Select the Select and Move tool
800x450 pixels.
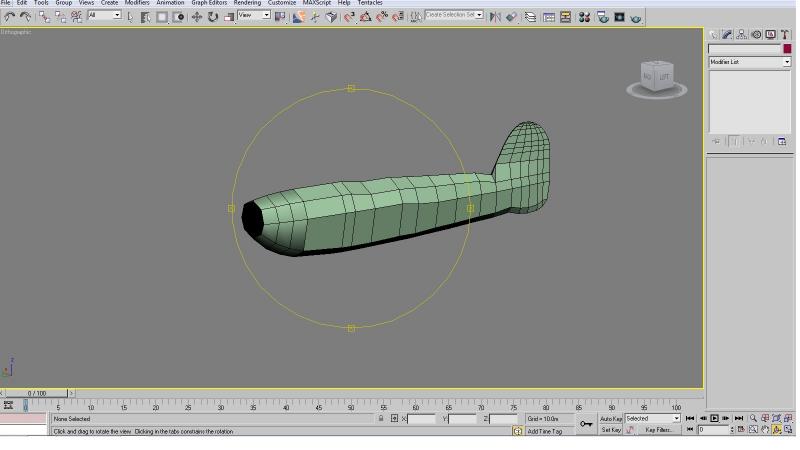click(196, 17)
